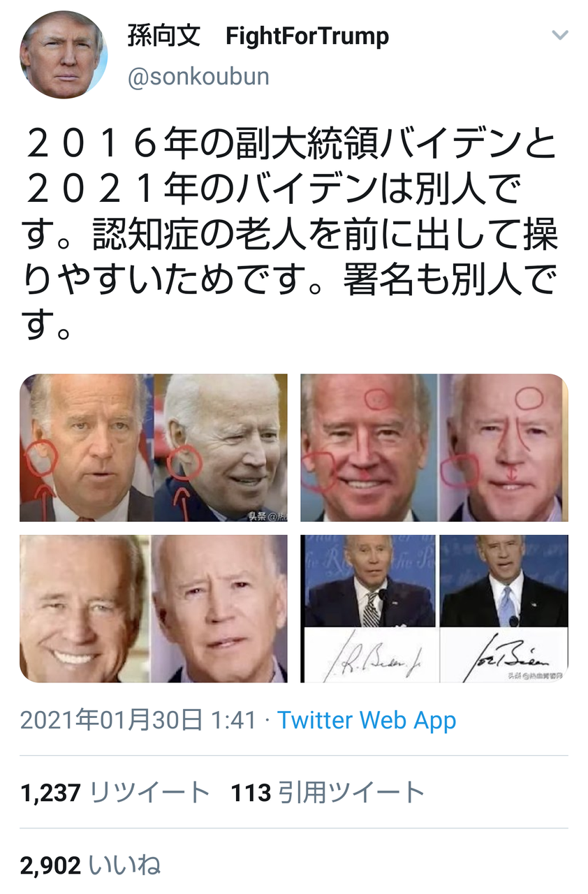Image resolution: width=588 pixels, height=894 pixels.
Task: Open top-right photo with red forehead circles
Action: [434, 448]
